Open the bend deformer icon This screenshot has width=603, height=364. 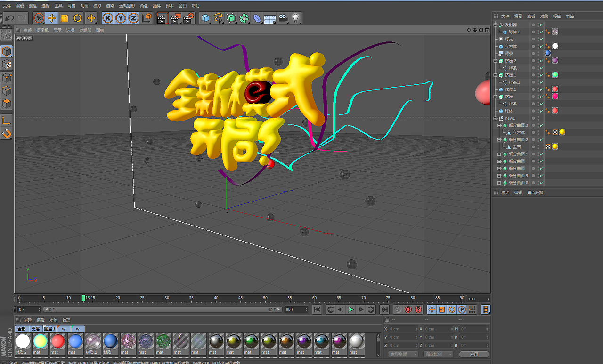pyautogui.click(x=257, y=18)
